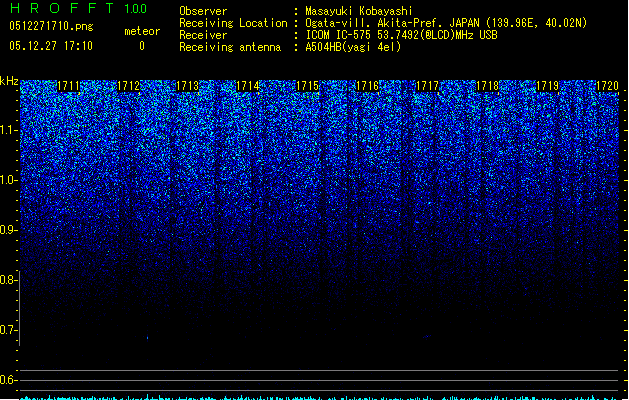
Task: Select the 1720 time marker
Action: click(607, 86)
